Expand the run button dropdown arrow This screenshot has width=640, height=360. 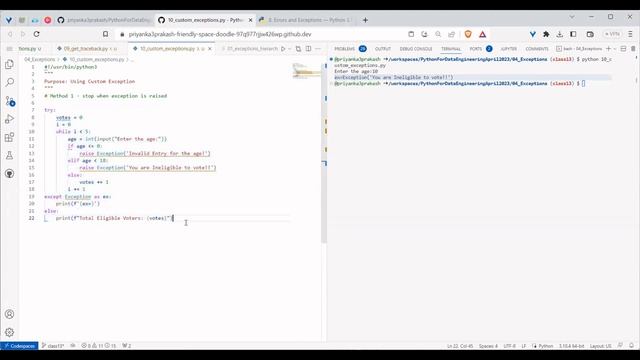click(289, 49)
